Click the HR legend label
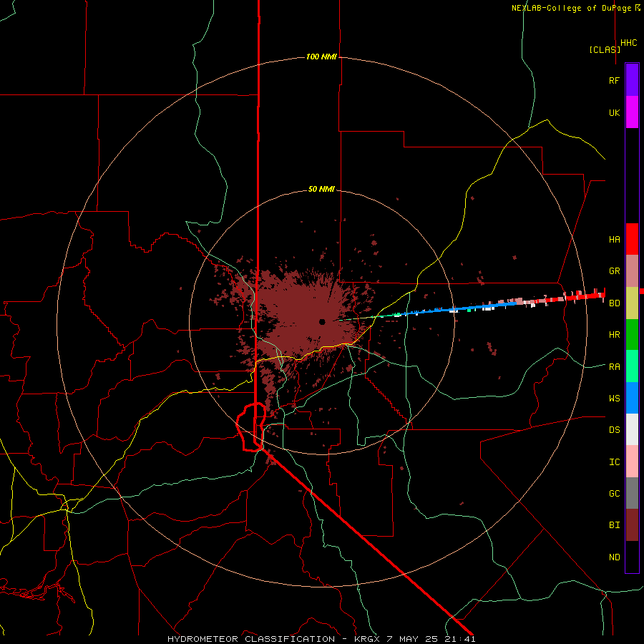 click(615, 335)
